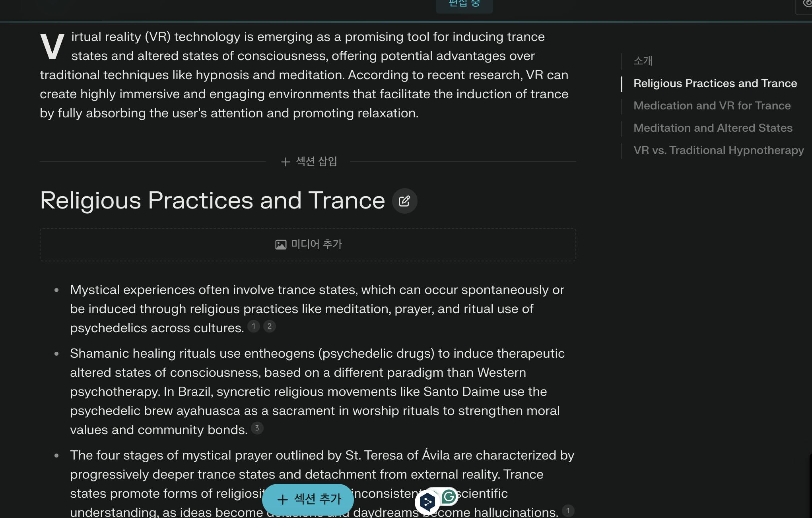
Task: Click the 섹션 추가 button
Action: tap(308, 499)
